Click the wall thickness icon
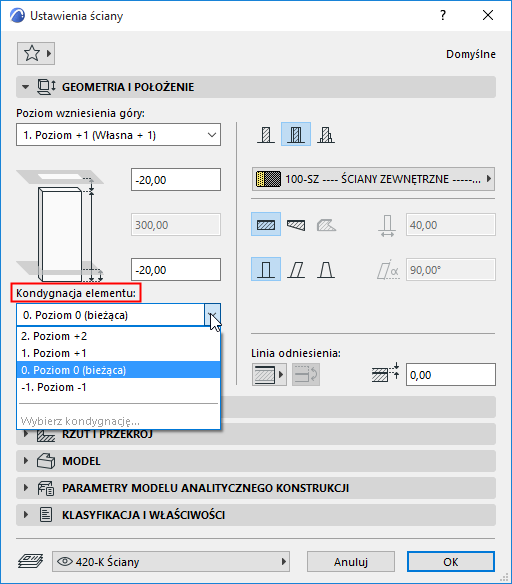Screen dimensions: 512x584 pos(387,225)
